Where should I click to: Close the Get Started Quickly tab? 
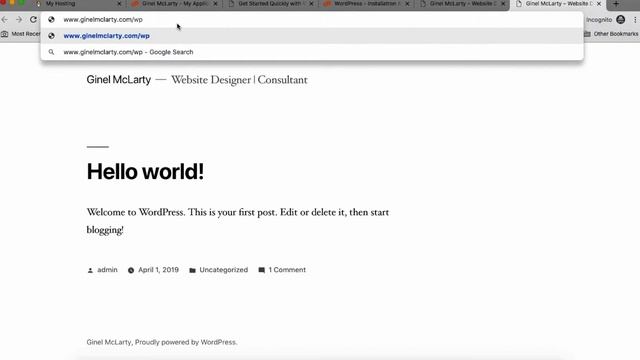point(311,4)
